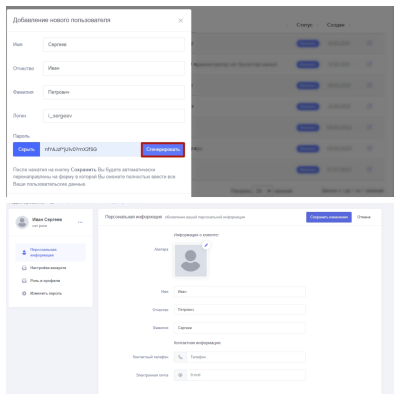Open the records-per-page dropdown showing 25
Image resolution: width=400 pixels, height=400 pixels.
(x=263, y=191)
